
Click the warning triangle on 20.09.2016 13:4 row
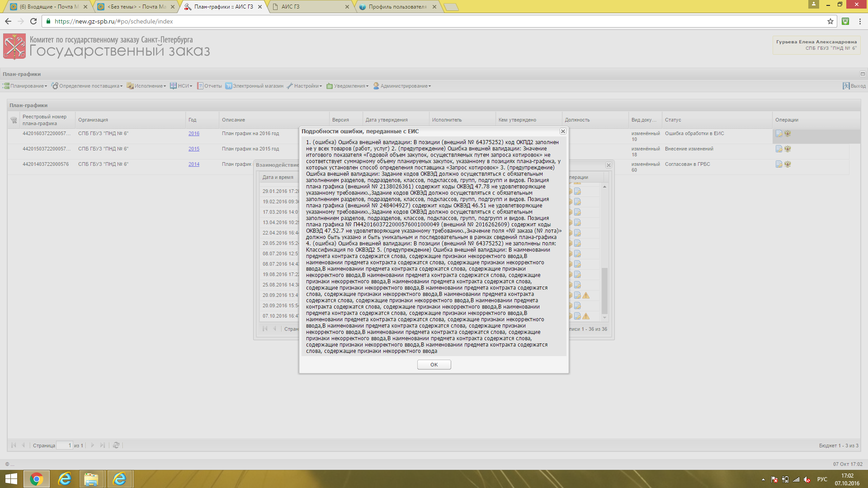(586, 295)
